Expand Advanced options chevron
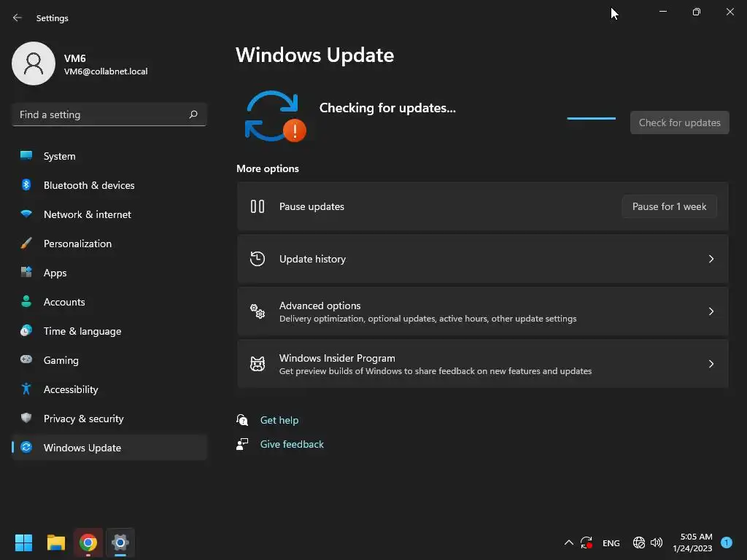 pyautogui.click(x=711, y=311)
